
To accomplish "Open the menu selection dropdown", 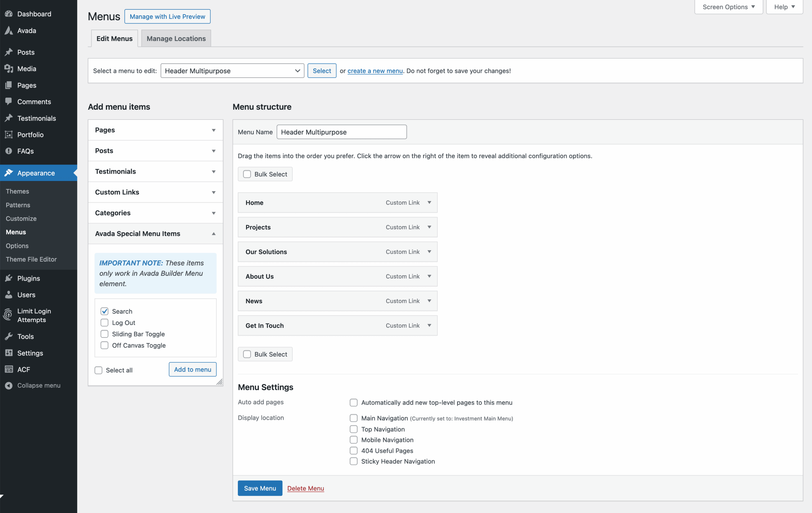I will coord(232,71).
